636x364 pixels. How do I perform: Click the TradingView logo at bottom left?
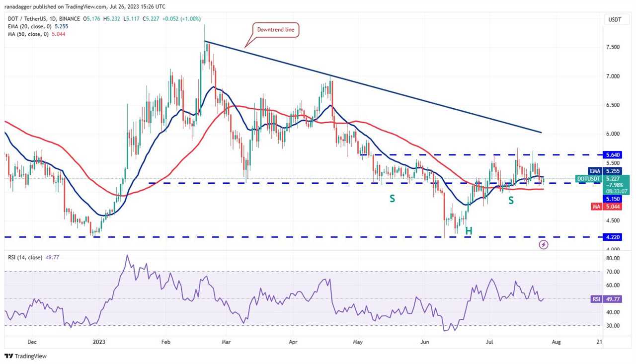point(25,356)
